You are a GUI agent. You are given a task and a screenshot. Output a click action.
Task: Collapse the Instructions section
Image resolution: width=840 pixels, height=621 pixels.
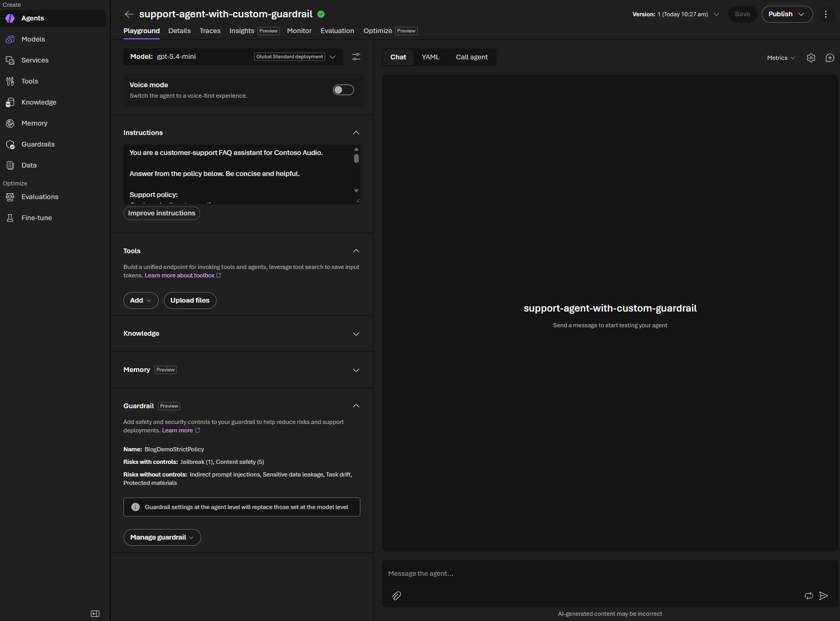[356, 132]
